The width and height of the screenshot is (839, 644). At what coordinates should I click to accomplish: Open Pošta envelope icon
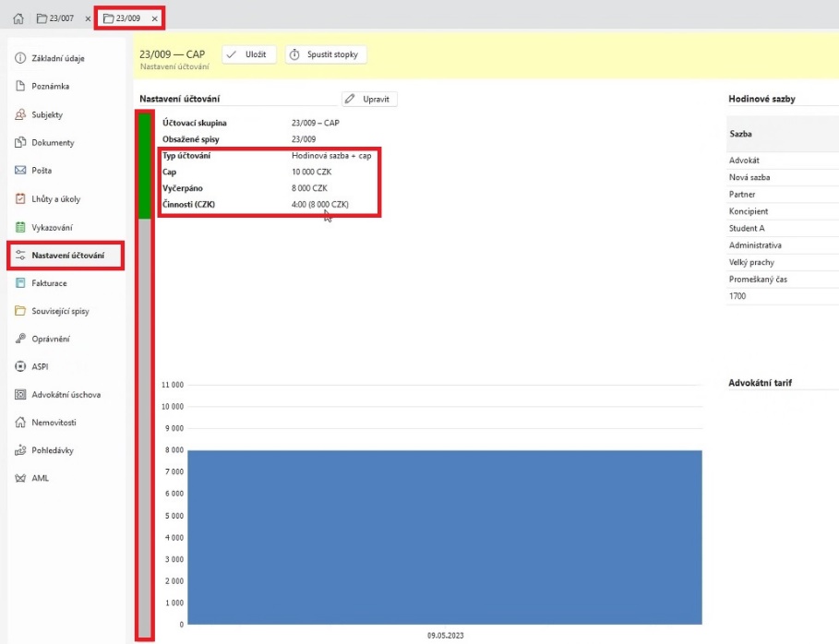coord(19,171)
